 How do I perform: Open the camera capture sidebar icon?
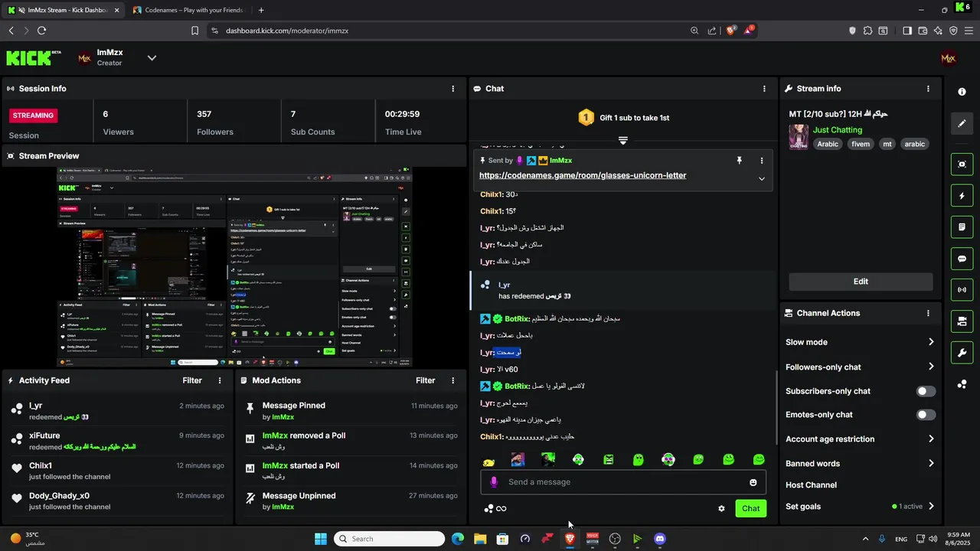(962, 165)
